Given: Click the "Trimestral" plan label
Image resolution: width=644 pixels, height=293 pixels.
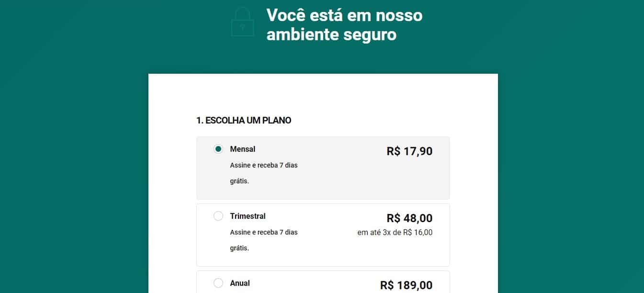Looking at the screenshot, I should click(248, 216).
